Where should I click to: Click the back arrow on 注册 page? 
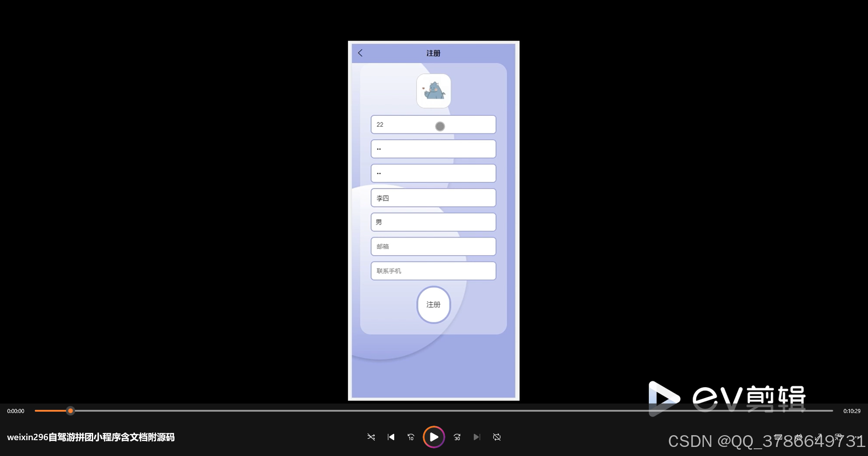click(x=360, y=53)
